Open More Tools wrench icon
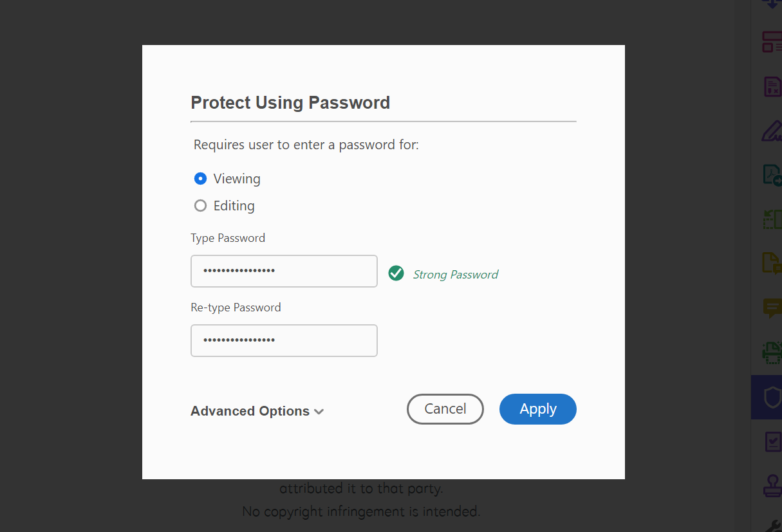The height and width of the screenshot is (532, 782). [772, 526]
